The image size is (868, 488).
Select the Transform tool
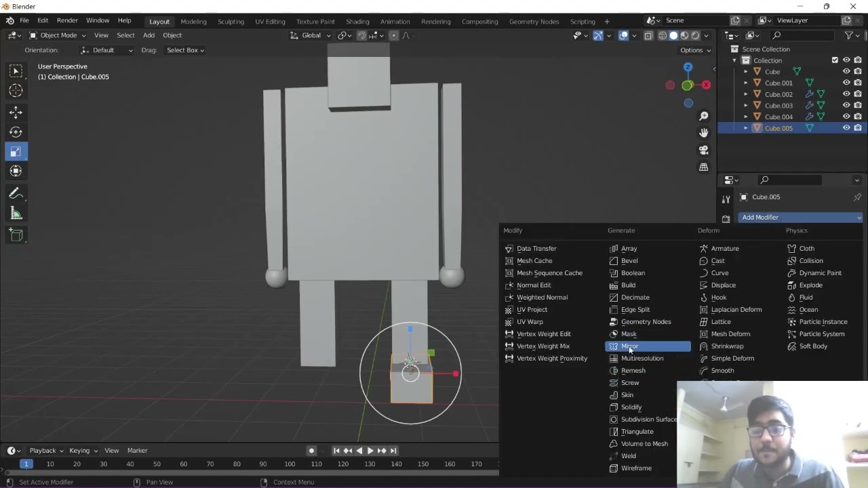coord(16,171)
